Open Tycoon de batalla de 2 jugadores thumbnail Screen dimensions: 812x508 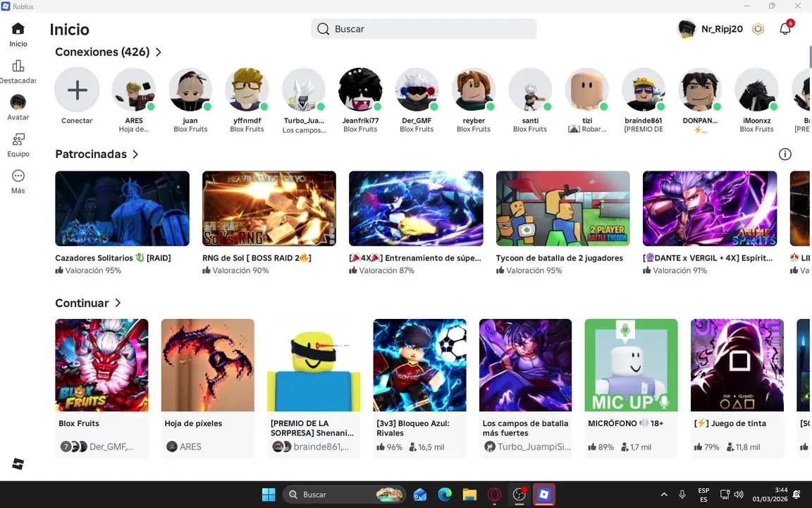pyautogui.click(x=563, y=208)
